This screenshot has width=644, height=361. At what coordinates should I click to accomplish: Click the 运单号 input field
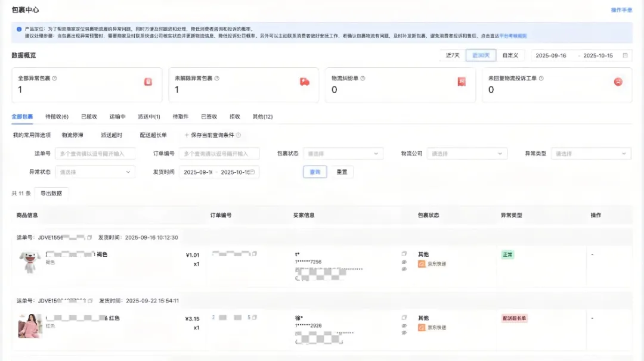pos(95,154)
